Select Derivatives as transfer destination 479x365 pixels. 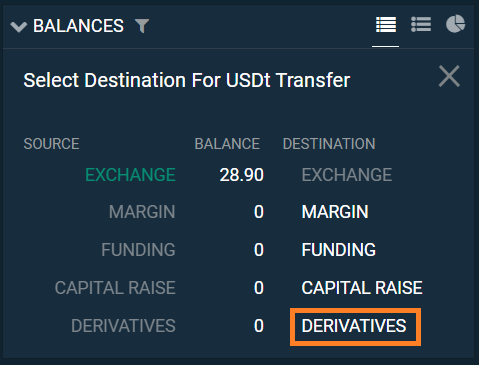point(354,326)
